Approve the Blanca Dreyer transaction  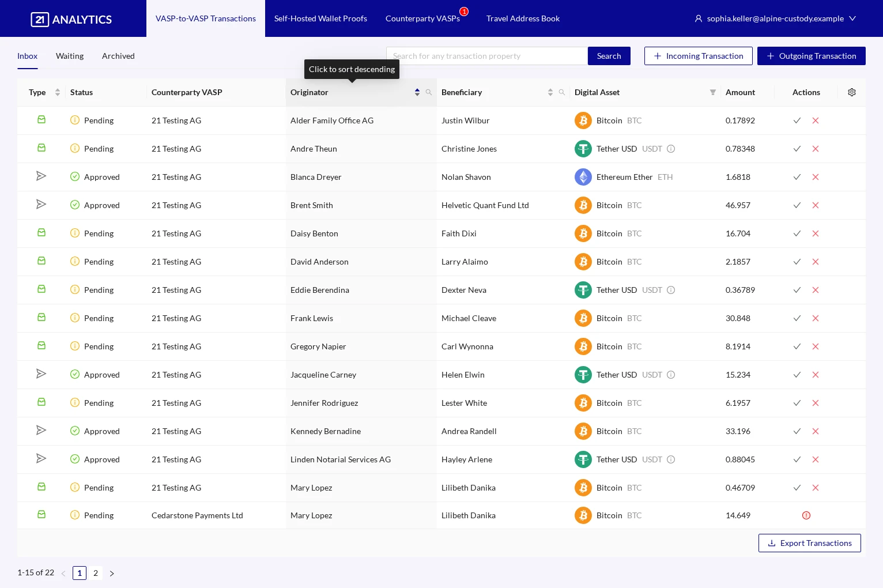(797, 177)
